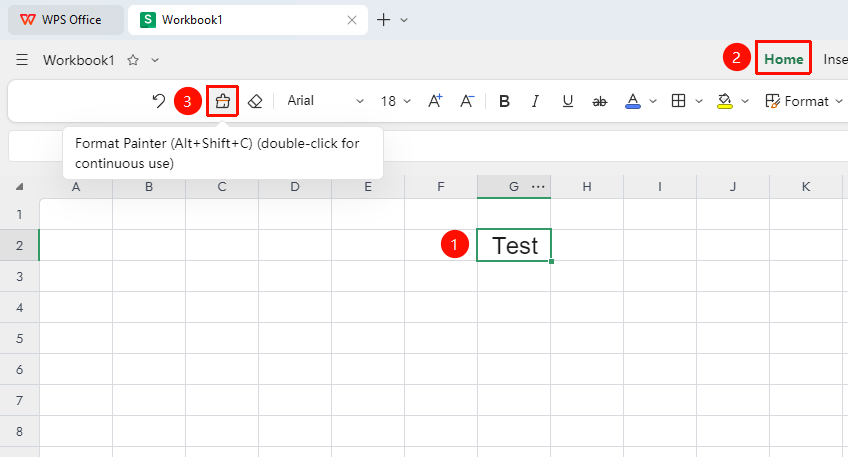The width and height of the screenshot is (848, 457).
Task: Star Workbook1 as favorite
Action: click(x=133, y=60)
